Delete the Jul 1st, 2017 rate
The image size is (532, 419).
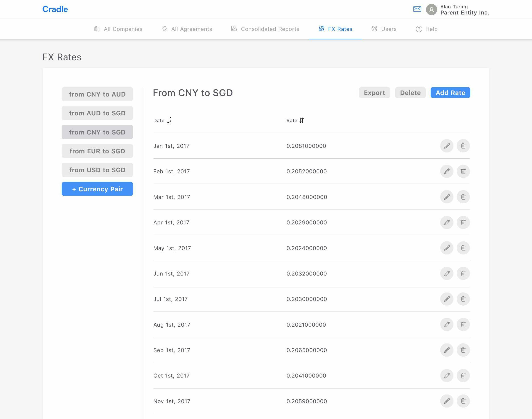pos(463,299)
